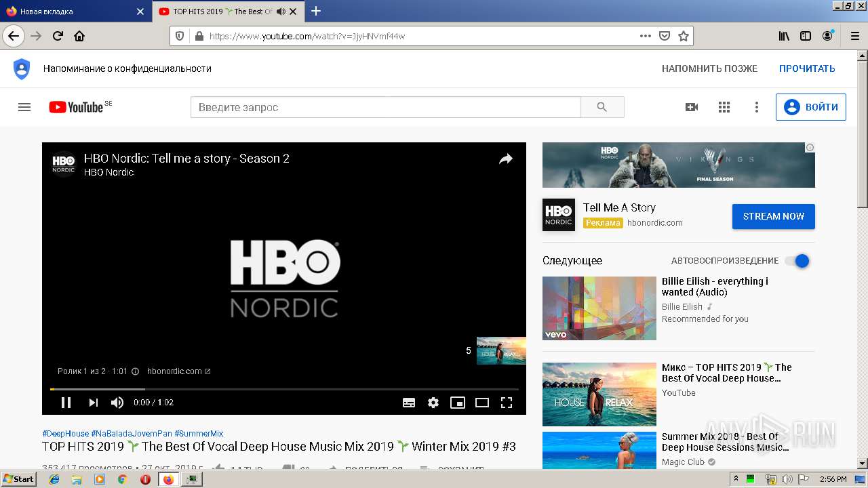This screenshot has height=488, width=868.
Task: Open Summer Mix 2018 video title
Action: (x=725, y=442)
